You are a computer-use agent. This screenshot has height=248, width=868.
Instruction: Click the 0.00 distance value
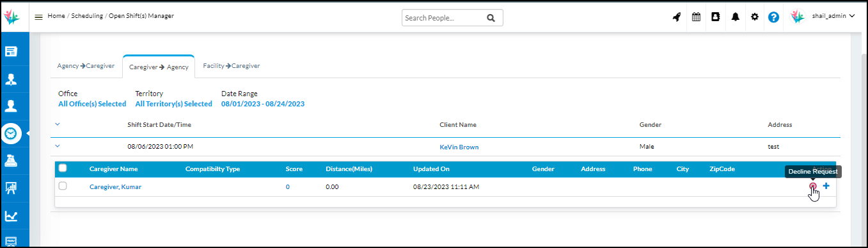pos(332,187)
